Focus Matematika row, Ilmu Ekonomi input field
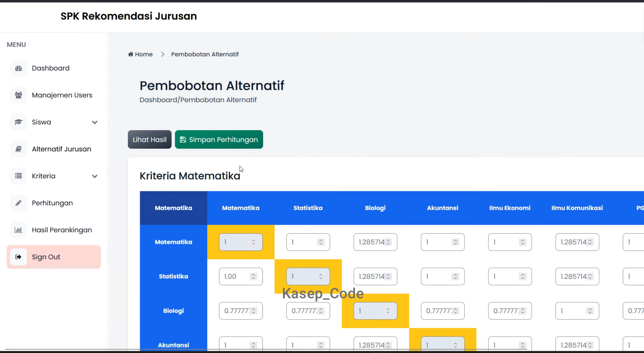Image resolution: width=644 pixels, height=353 pixels. (510, 242)
